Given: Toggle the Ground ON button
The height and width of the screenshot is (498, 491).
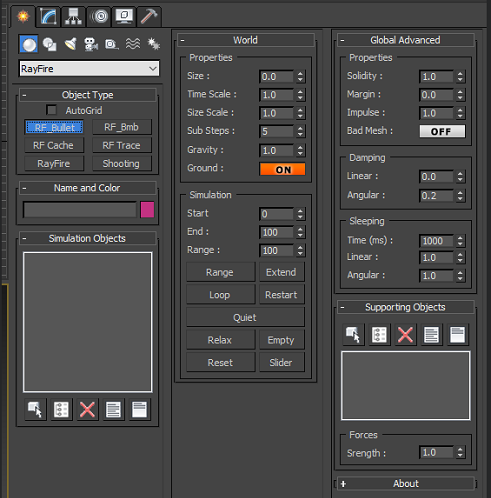Looking at the screenshot, I should (x=282, y=169).
